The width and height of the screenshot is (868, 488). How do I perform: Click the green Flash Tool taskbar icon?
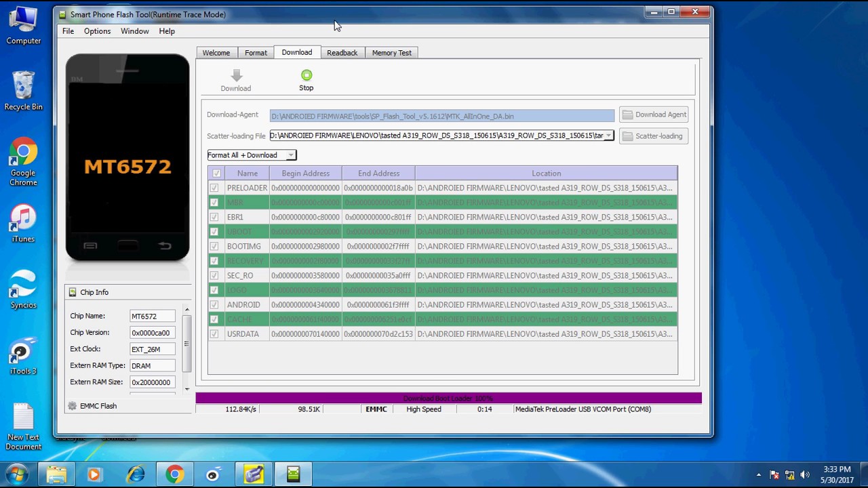(293, 474)
